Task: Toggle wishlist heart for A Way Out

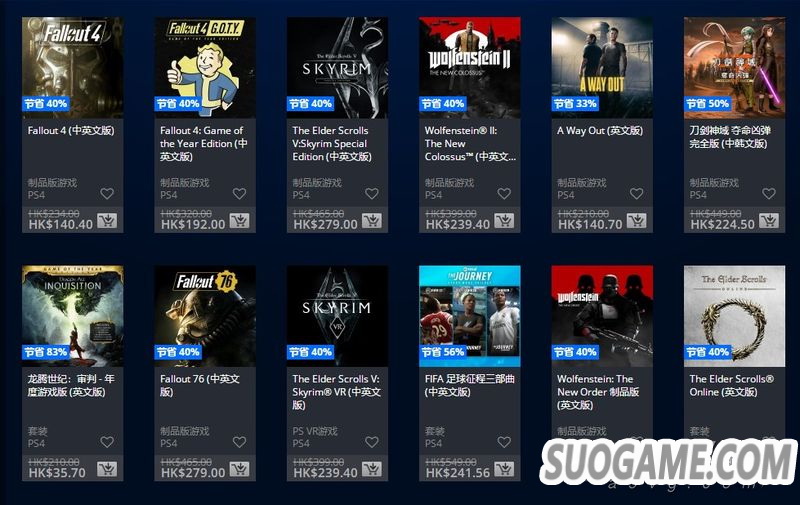Action: tap(637, 194)
